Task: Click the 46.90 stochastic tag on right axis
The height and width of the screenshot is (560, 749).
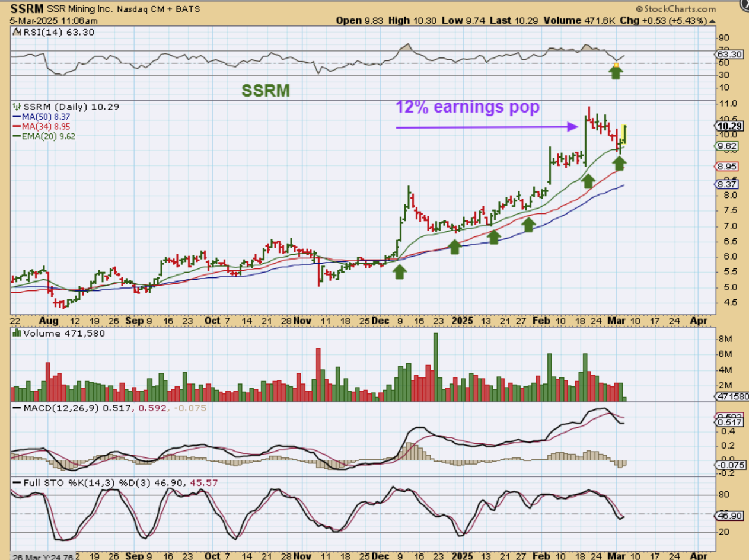Action: [x=728, y=516]
